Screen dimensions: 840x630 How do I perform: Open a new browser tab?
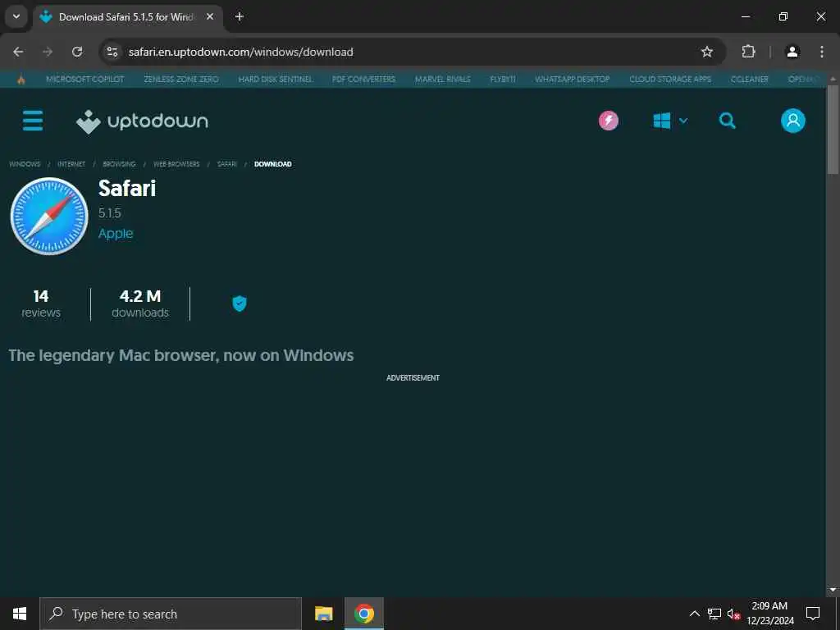tap(240, 17)
